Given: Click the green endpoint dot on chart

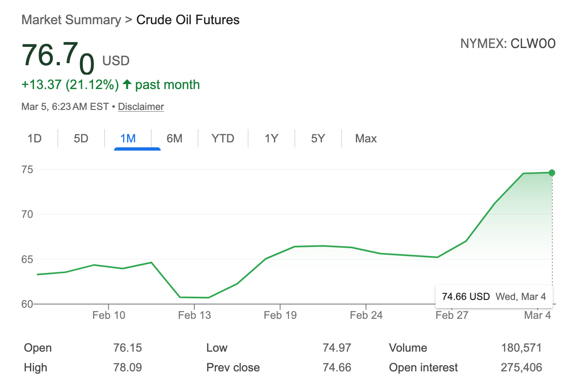Looking at the screenshot, I should coord(552,173).
